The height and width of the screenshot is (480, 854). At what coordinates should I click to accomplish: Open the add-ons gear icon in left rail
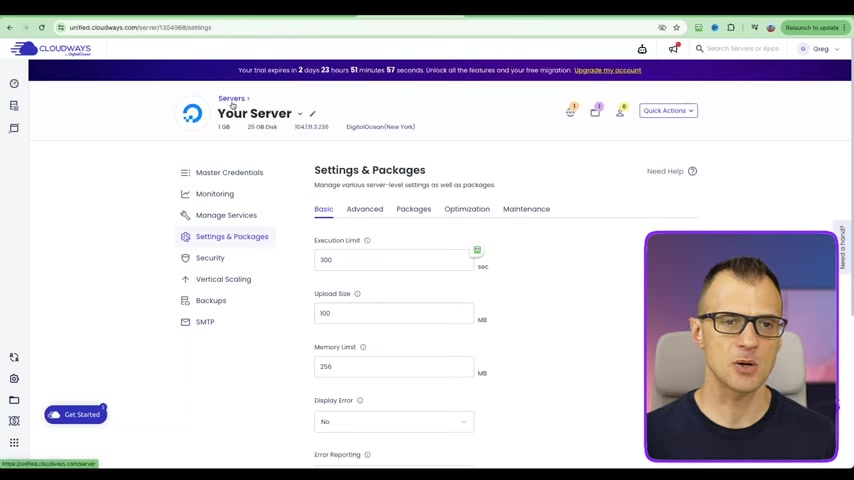click(x=14, y=379)
